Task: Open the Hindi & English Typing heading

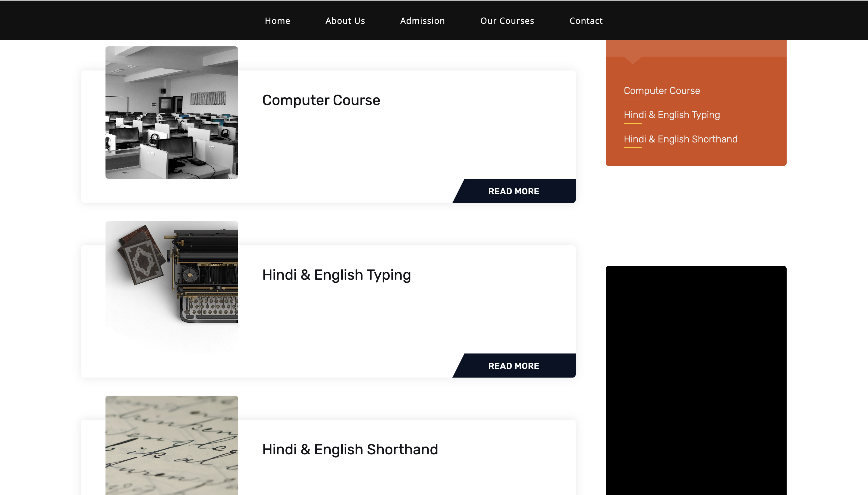Action: (336, 275)
